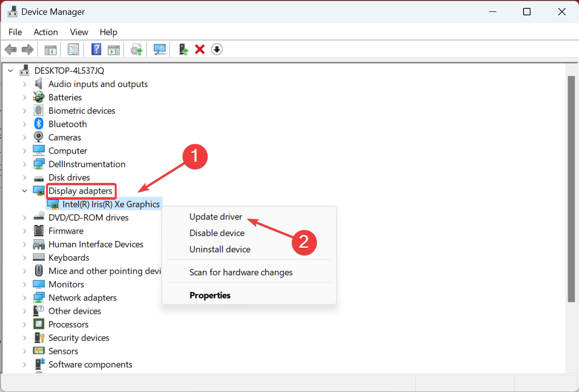Screen dimensions: 579x392
Task: Expand the Other devices chevron
Action: (25, 311)
